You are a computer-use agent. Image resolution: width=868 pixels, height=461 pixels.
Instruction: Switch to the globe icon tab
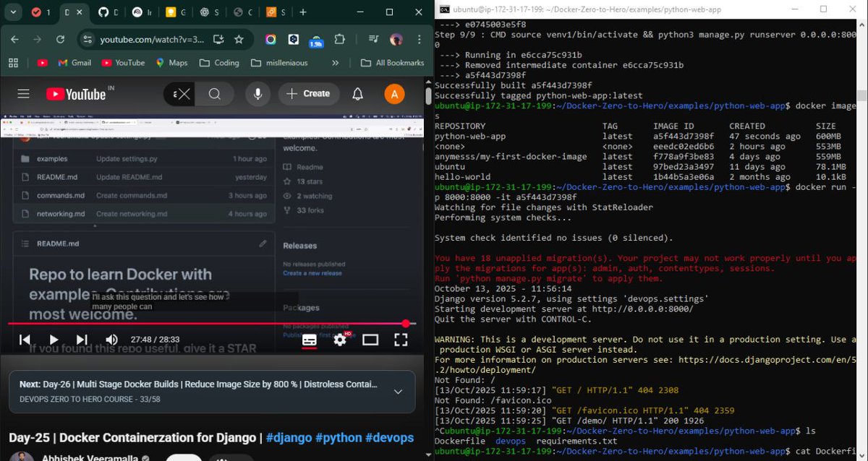(x=242, y=12)
